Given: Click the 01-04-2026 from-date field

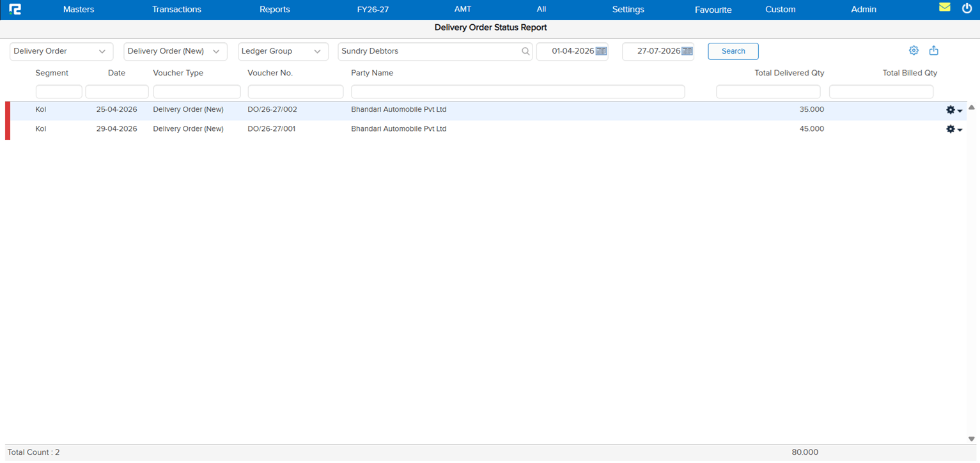Looking at the screenshot, I should click(x=572, y=51).
